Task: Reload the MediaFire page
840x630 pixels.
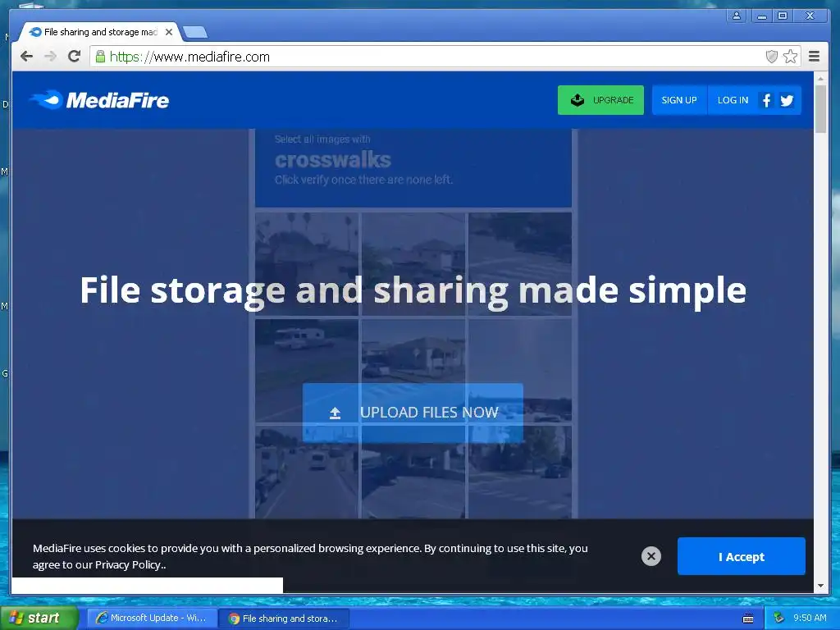Action: click(x=74, y=57)
